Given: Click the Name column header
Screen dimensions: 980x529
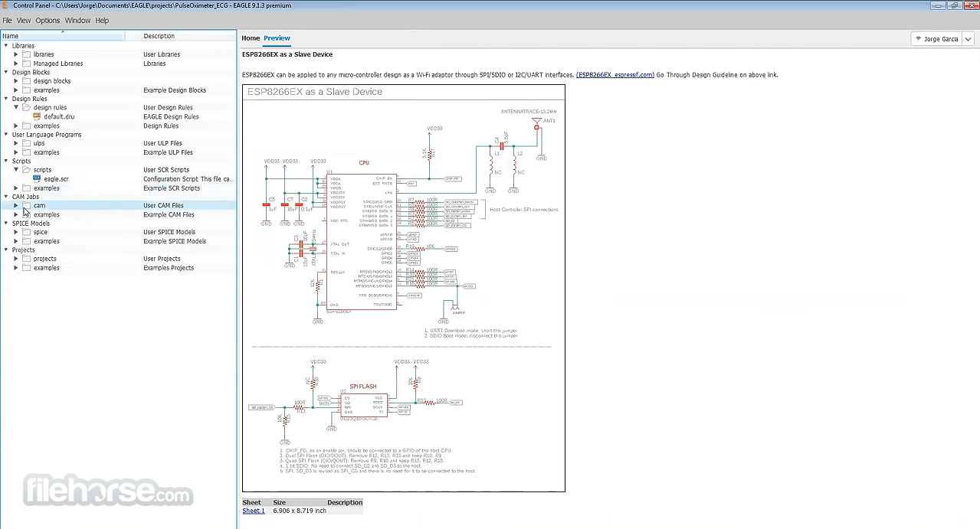Looking at the screenshot, I should (x=63, y=36).
